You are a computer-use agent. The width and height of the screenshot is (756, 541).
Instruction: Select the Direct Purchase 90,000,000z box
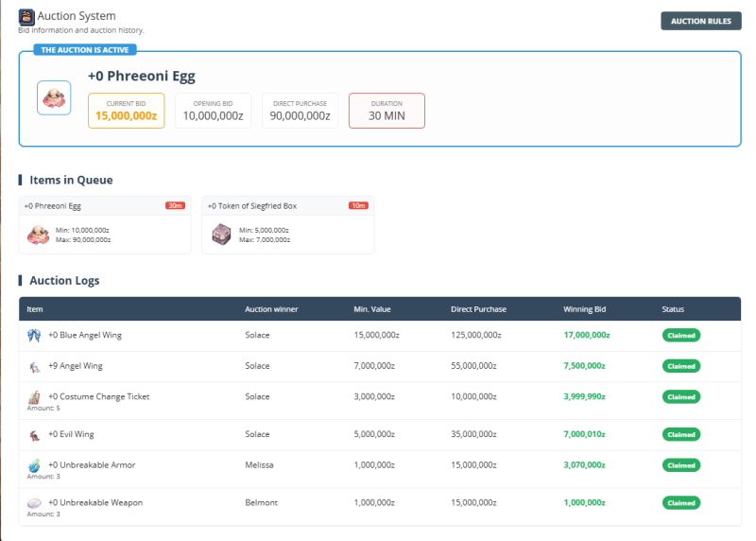pyautogui.click(x=300, y=111)
